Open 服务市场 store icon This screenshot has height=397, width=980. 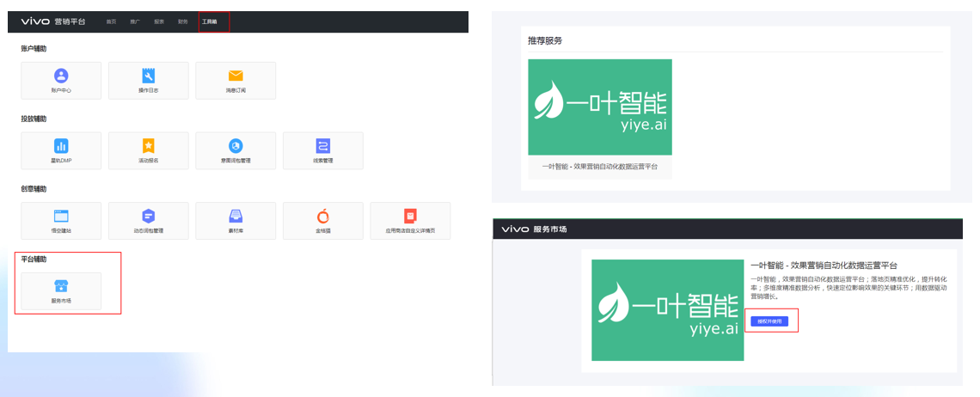coord(61,287)
